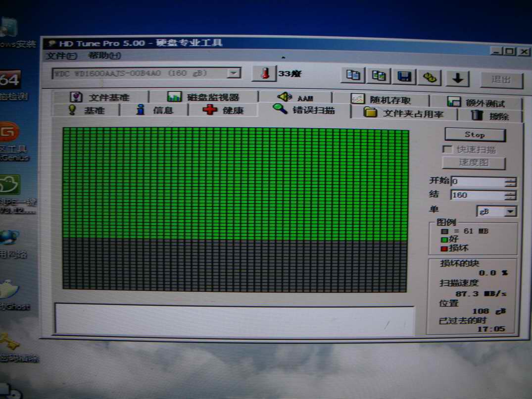
Task: Open the 文件 menu
Action: (x=61, y=55)
